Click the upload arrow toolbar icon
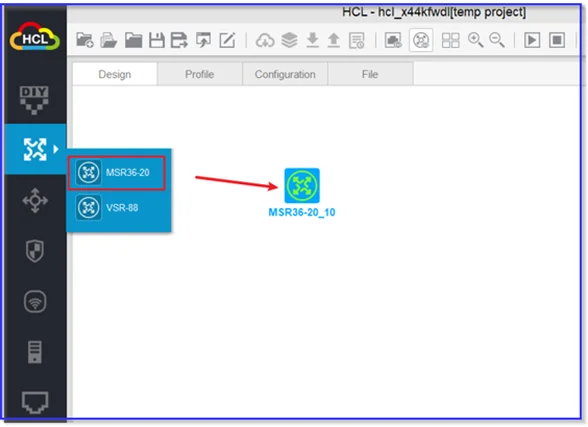Viewport: 588px width, 427px height. click(333, 40)
